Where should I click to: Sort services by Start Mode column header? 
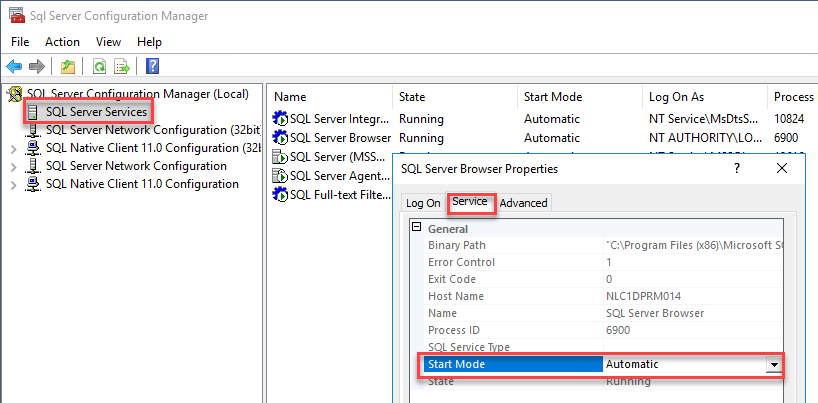(552, 97)
